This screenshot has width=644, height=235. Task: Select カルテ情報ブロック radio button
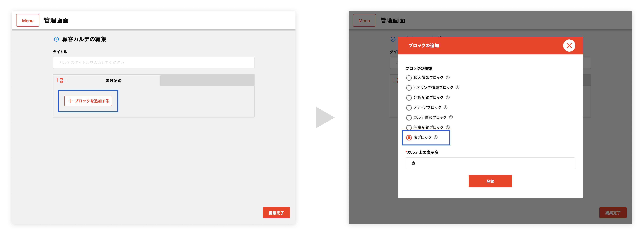pyautogui.click(x=409, y=118)
